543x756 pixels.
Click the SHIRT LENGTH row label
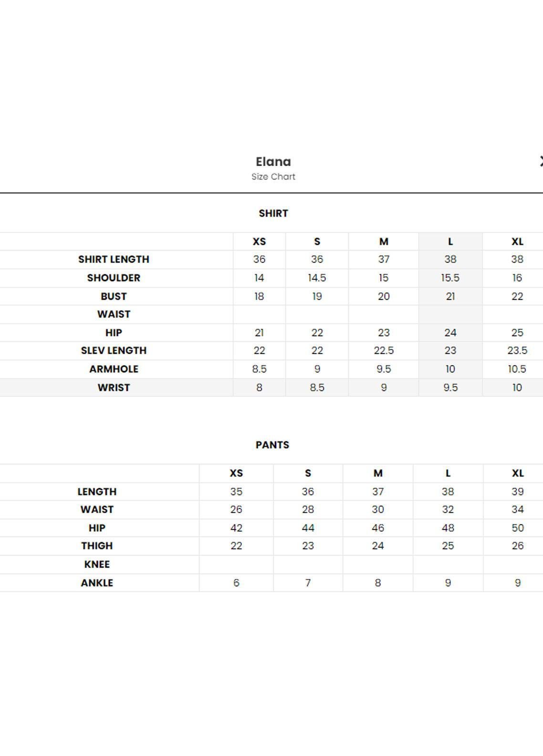pyautogui.click(x=114, y=259)
